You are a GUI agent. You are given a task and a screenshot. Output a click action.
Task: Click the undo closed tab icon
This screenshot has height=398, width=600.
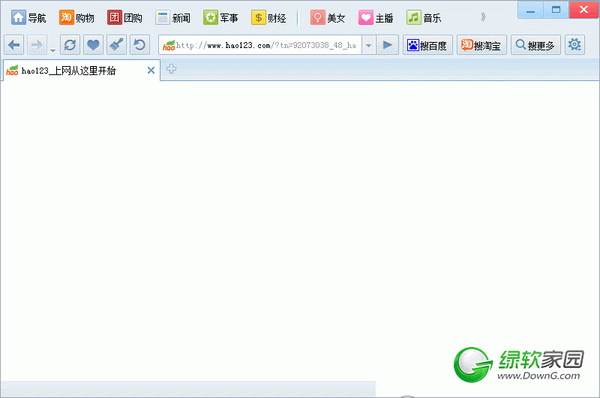pyautogui.click(x=140, y=45)
